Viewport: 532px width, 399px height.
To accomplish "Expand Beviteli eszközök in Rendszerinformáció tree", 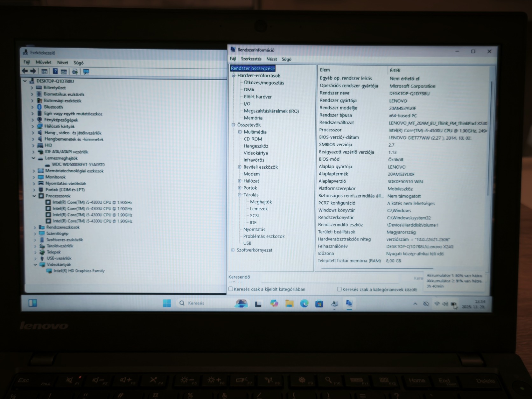I will tap(240, 167).
